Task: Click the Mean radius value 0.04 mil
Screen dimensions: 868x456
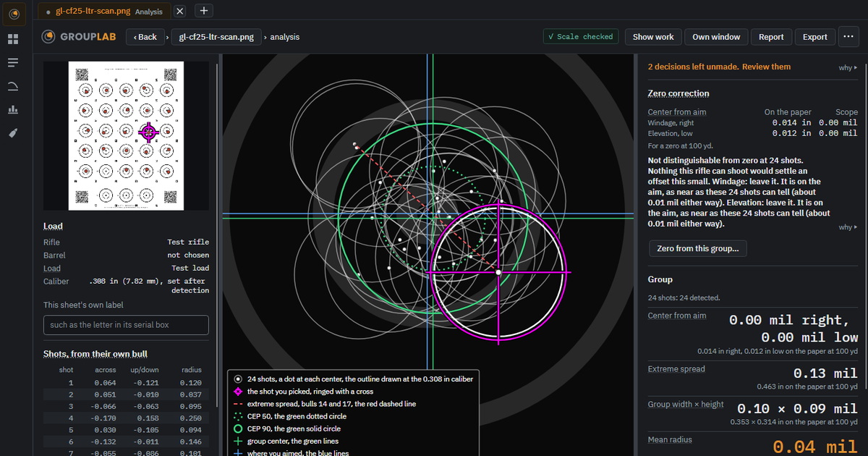Action: coord(815,448)
